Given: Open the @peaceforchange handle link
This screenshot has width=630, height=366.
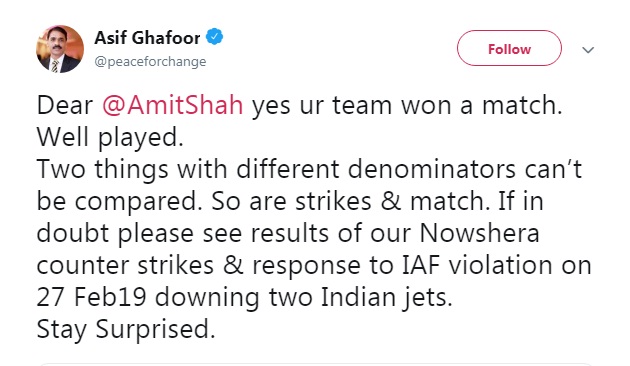Looking at the screenshot, I should [150, 61].
